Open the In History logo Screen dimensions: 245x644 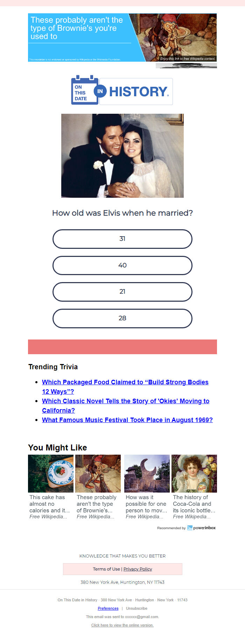(x=136, y=91)
